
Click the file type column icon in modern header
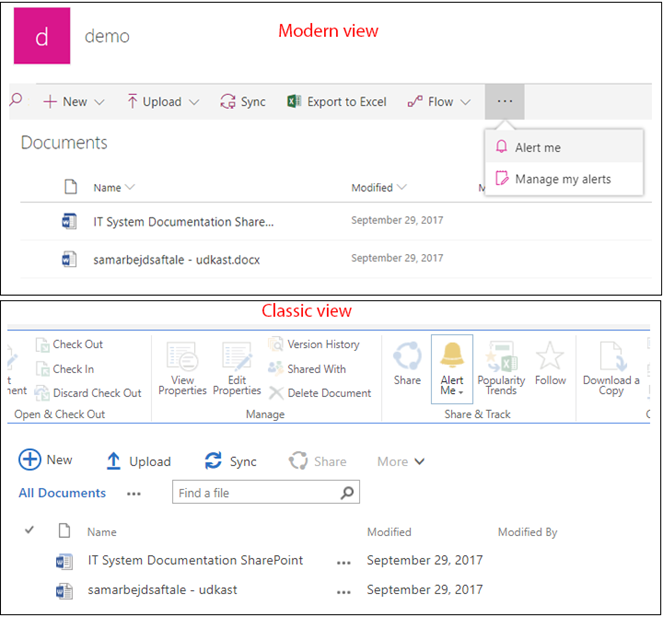pos(71,186)
